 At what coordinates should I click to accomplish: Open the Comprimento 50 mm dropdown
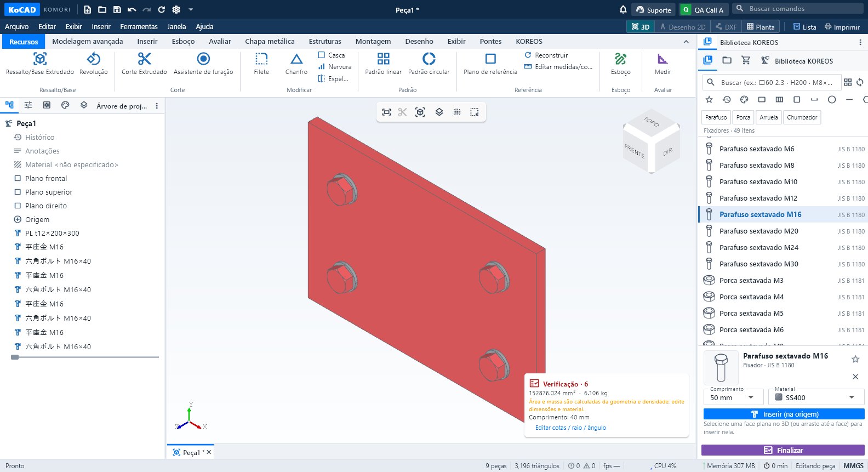pos(733,397)
